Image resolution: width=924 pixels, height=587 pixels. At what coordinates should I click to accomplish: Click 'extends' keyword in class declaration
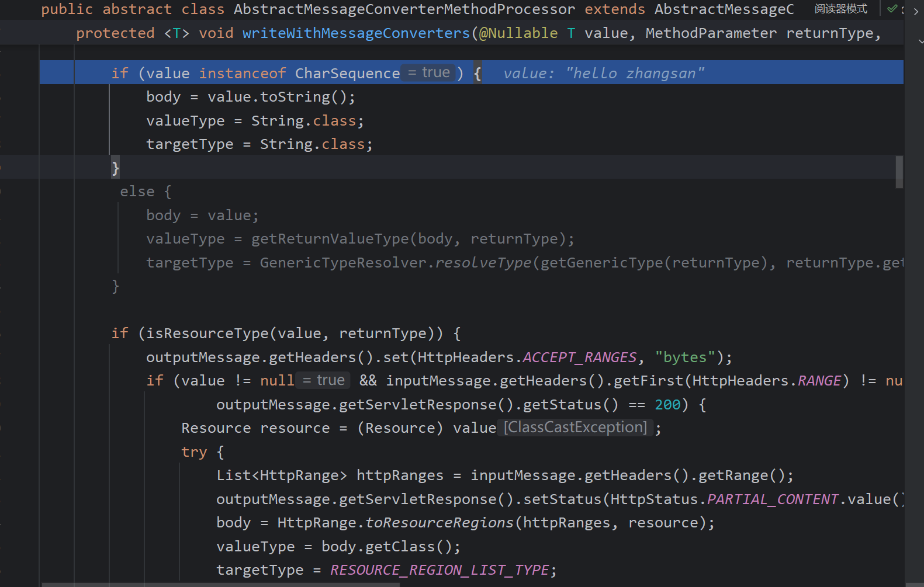pyautogui.click(x=615, y=9)
